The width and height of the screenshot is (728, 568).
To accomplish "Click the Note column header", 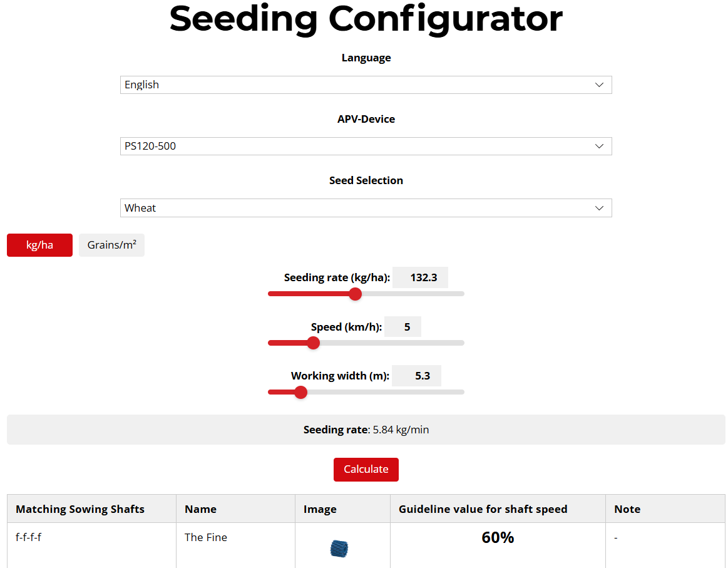I will click(x=627, y=509).
